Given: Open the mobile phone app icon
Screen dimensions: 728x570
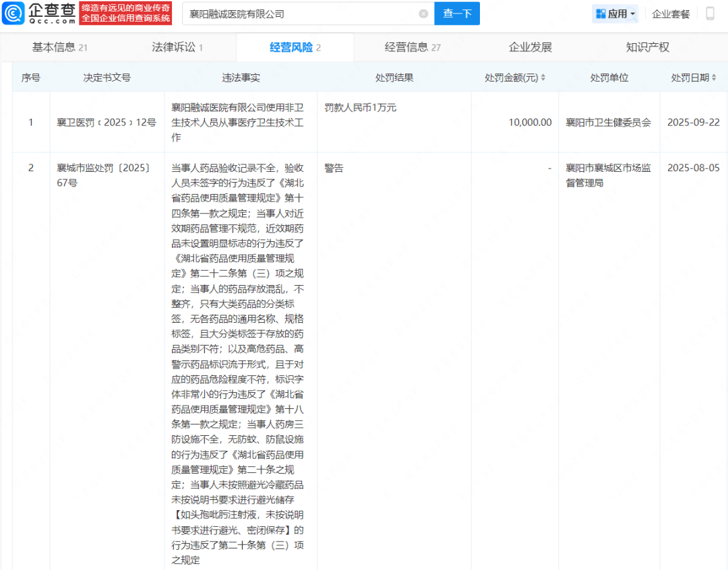Looking at the screenshot, I should click(710, 13).
